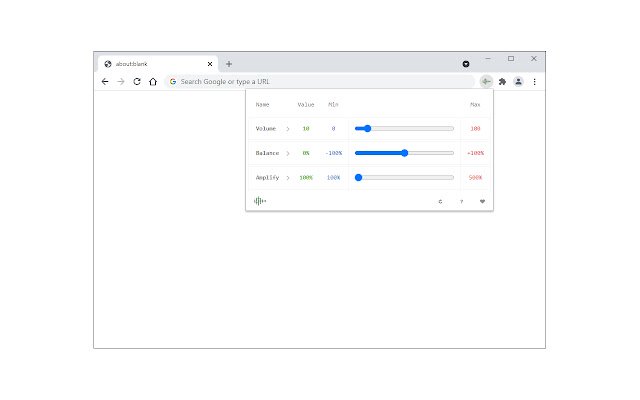
Task: Maximize the browser window
Action: [511, 59]
